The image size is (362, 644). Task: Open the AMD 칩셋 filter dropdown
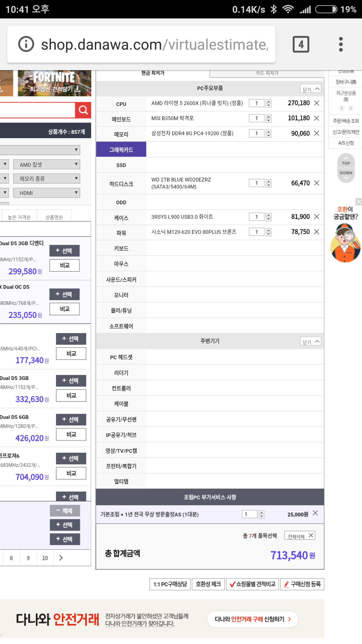[47, 164]
